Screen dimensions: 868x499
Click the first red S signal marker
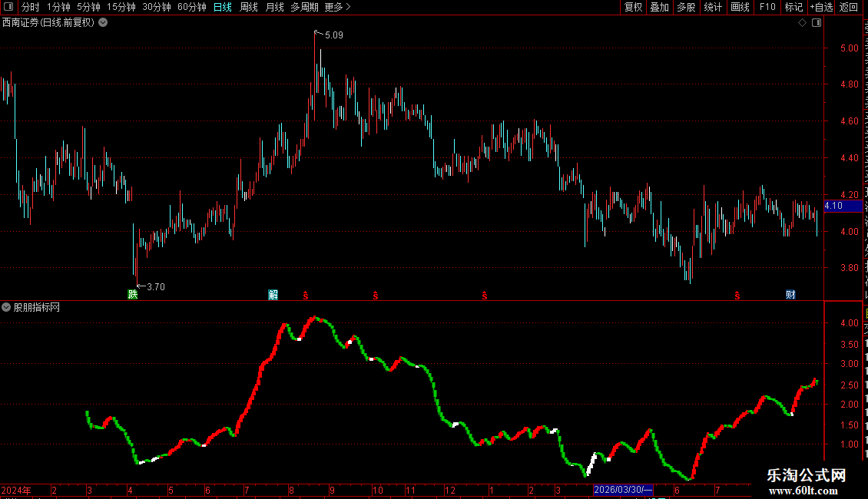(x=306, y=296)
